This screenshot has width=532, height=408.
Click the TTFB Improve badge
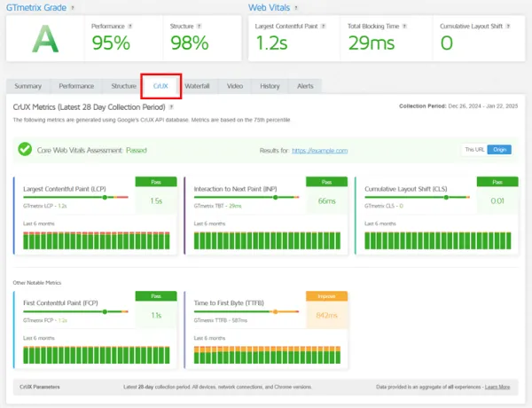326,296
